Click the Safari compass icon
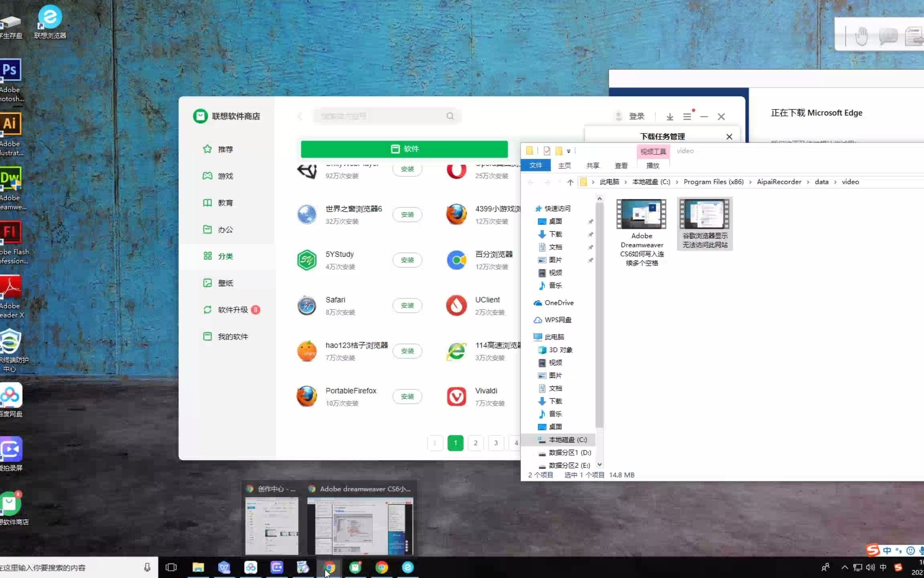The height and width of the screenshot is (578, 924). tap(307, 305)
